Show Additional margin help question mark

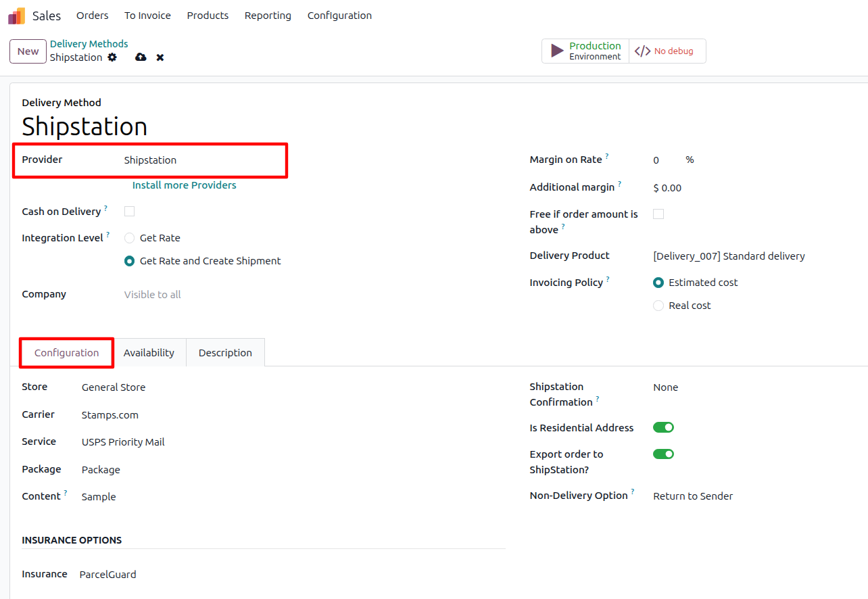click(620, 184)
